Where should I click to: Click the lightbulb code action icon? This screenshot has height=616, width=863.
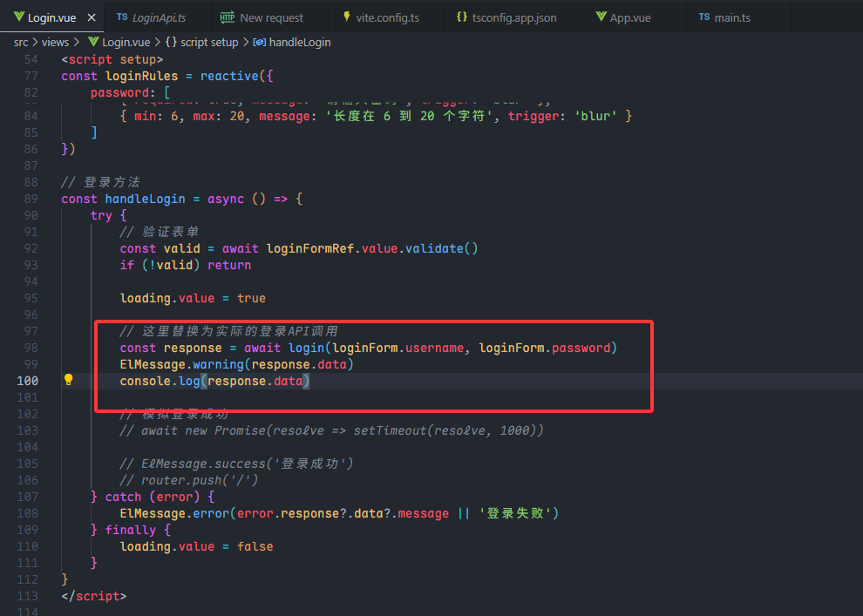coord(68,381)
